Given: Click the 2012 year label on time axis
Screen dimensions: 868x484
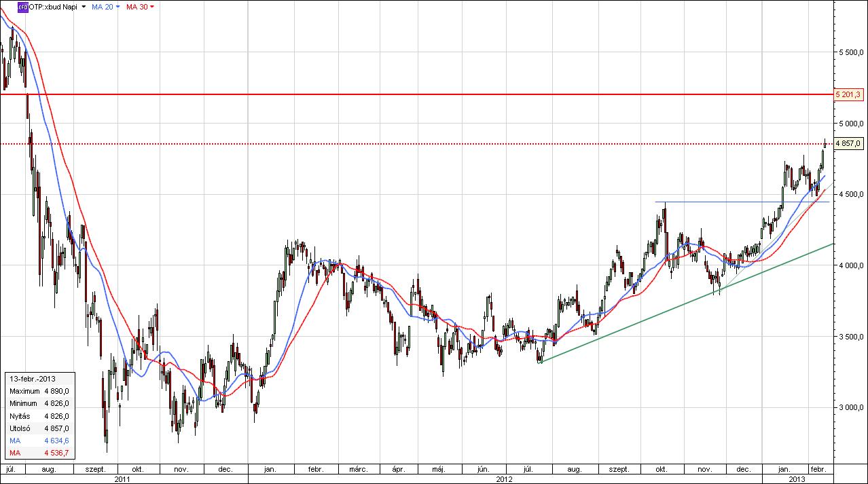Looking at the screenshot, I should coord(504,479).
